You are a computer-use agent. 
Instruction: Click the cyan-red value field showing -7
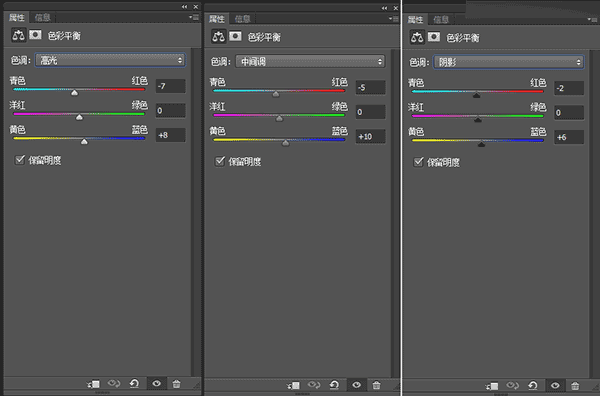pyautogui.click(x=171, y=86)
